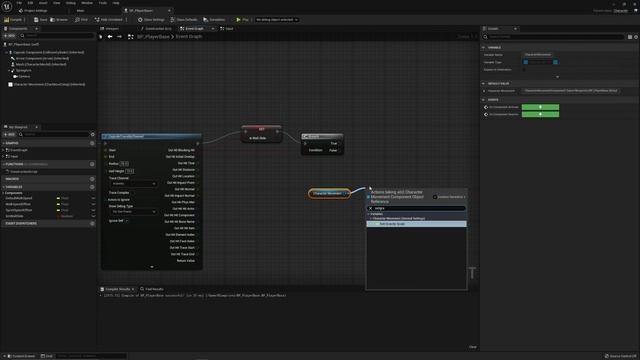
Task: Open the Window menu
Action: point(87,3)
